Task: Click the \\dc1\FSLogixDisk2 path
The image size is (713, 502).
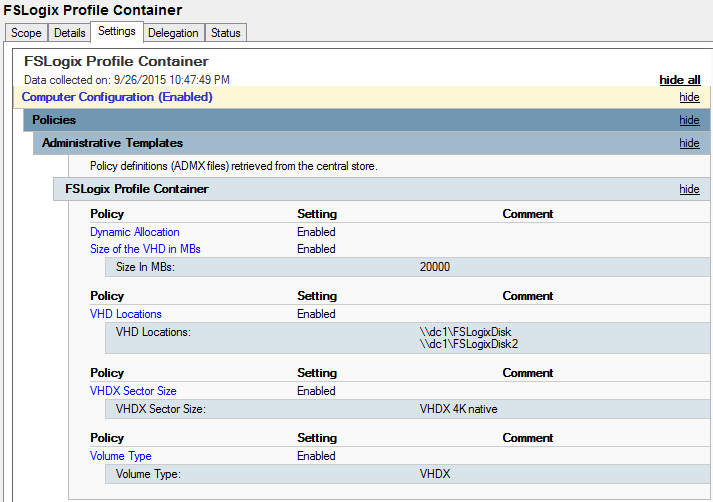Action: tap(469, 344)
